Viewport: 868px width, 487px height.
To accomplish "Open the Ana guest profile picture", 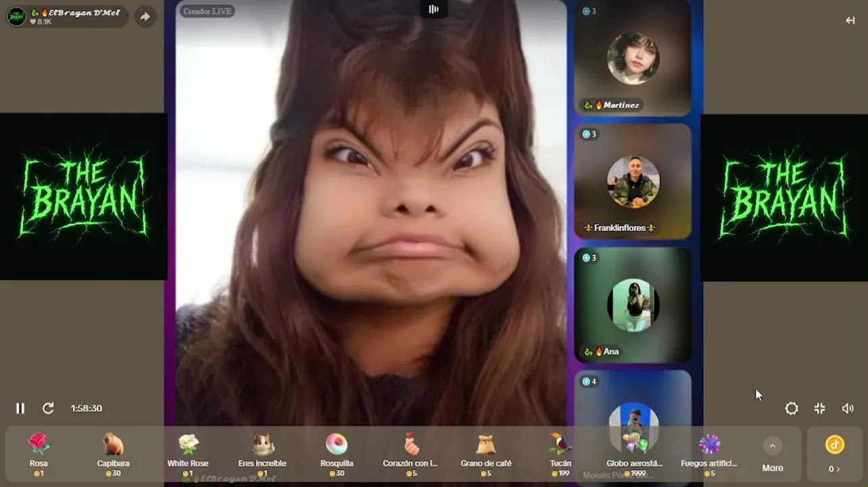I will [x=633, y=305].
